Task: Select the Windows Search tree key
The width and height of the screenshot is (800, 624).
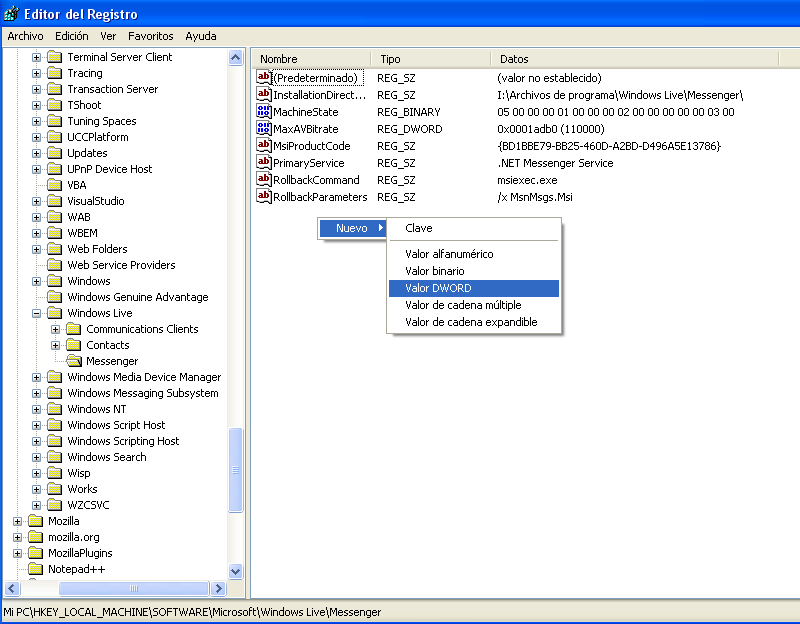Action: 106,457
